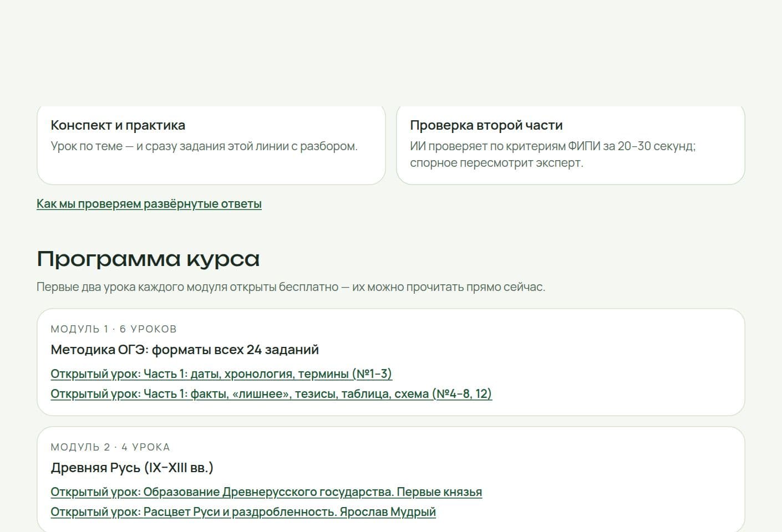Click the "Программа курса" heading
Screen dimensions: 782x532
click(x=148, y=259)
